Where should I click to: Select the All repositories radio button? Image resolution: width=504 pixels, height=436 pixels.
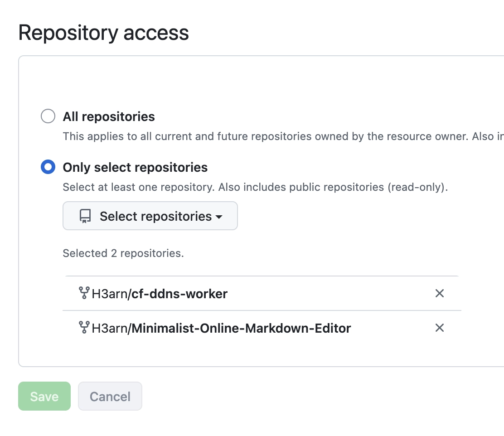48,116
